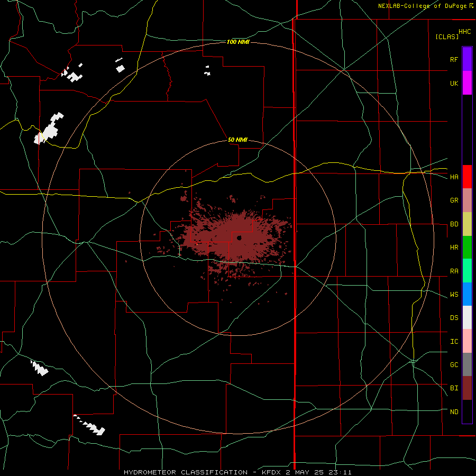Viewport: 476px width, 476px height.
Task: Click the IC light pink legend swatch
Action: click(467, 341)
